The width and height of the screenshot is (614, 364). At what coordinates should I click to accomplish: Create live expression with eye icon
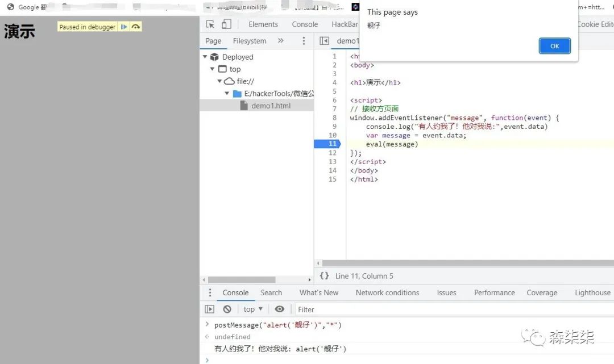pos(280,309)
